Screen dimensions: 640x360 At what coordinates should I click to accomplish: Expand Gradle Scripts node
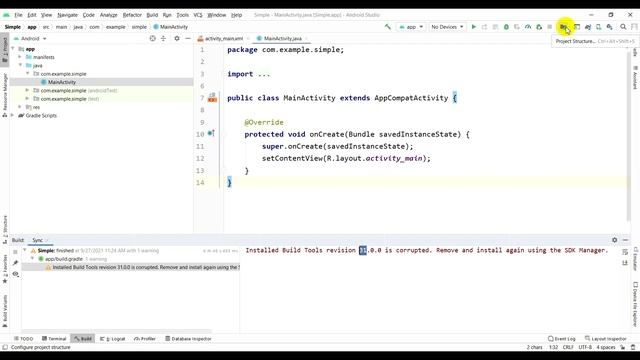(13, 116)
